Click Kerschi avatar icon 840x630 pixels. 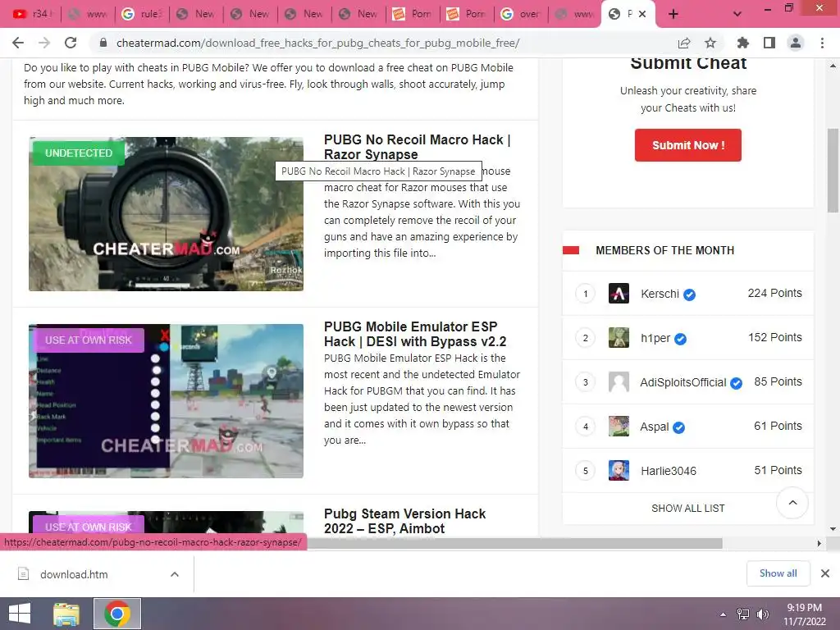point(619,294)
